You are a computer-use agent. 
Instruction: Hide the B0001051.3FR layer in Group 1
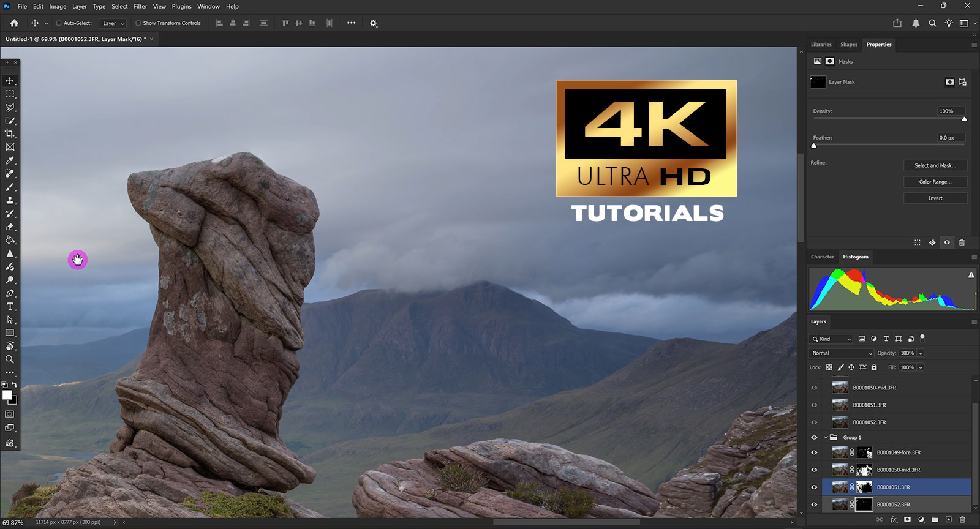click(814, 487)
